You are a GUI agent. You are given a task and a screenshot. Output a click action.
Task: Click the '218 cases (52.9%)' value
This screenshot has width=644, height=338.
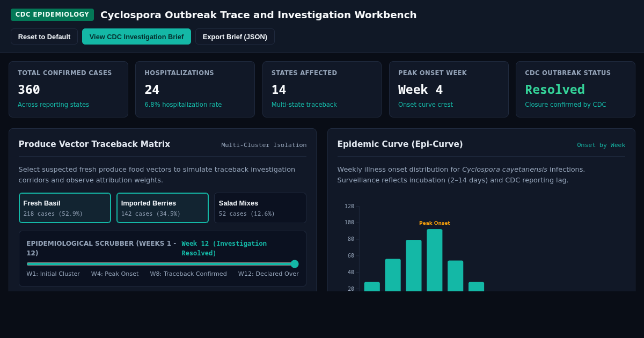click(53, 214)
